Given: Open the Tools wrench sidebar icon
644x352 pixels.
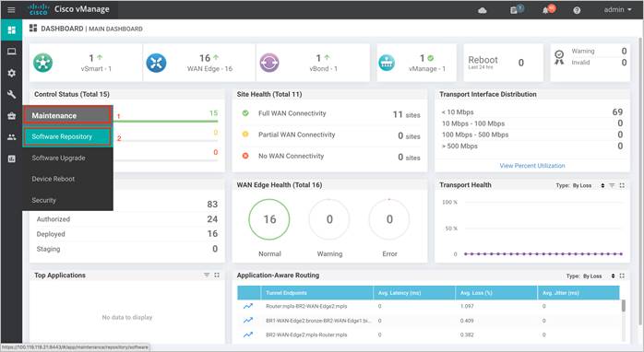Looking at the screenshot, I should click(x=11, y=94).
